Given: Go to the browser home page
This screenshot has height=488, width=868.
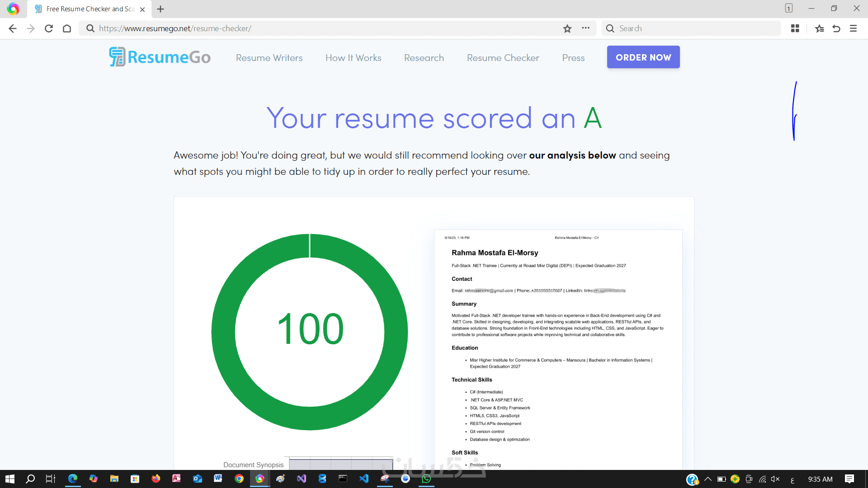Looking at the screenshot, I should (x=67, y=28).
